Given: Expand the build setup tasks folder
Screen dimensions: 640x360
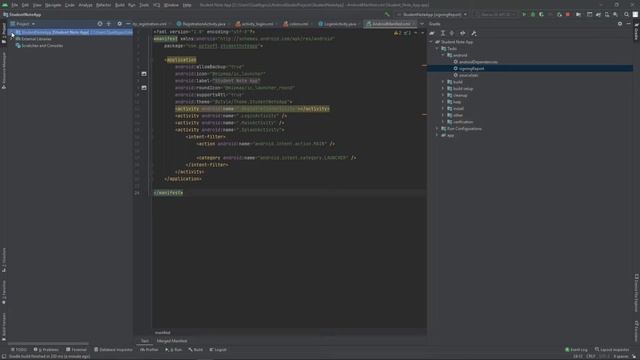Looking at the screenshot, I should 443,89.
